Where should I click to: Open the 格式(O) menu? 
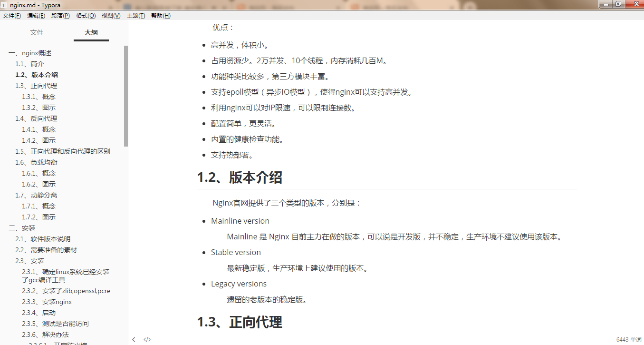85,15
